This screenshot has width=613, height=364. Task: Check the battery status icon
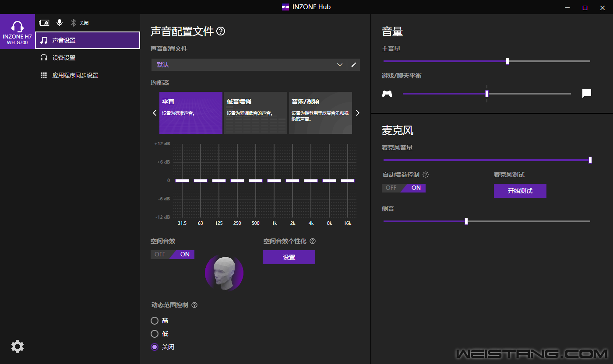click(44, 23)
